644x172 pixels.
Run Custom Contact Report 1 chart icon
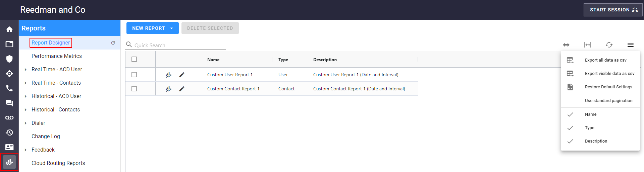click(x=168, y=89)
